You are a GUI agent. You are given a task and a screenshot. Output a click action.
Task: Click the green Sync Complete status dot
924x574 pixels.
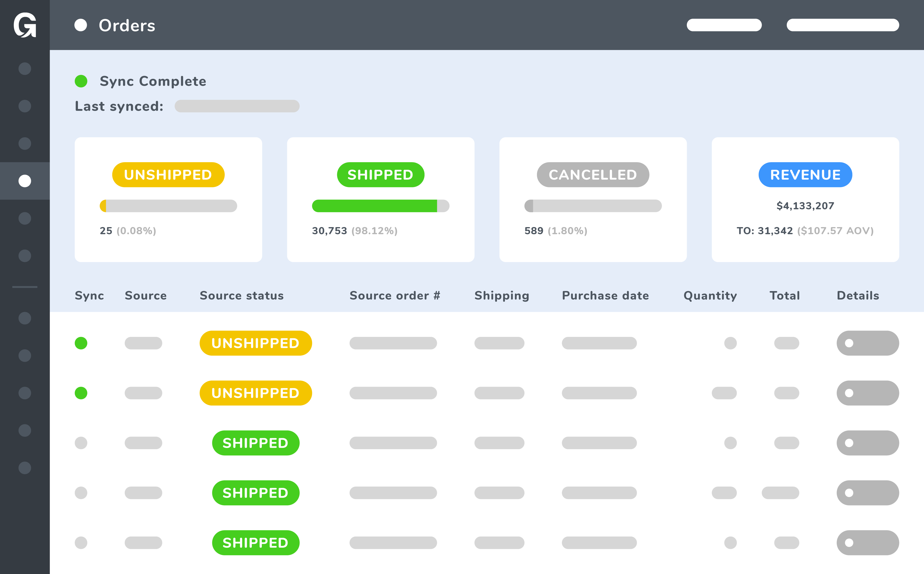tap(81, 81)
